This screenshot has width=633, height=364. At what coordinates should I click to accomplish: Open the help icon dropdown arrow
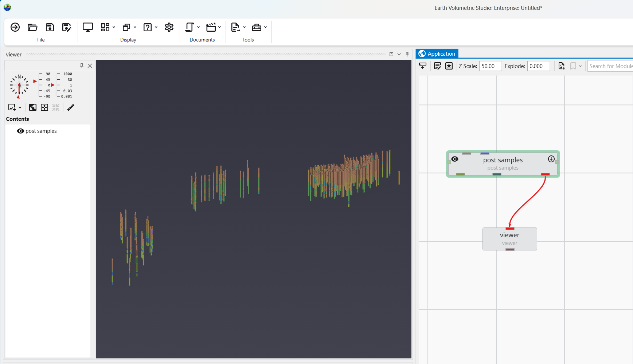pos(156,27)
